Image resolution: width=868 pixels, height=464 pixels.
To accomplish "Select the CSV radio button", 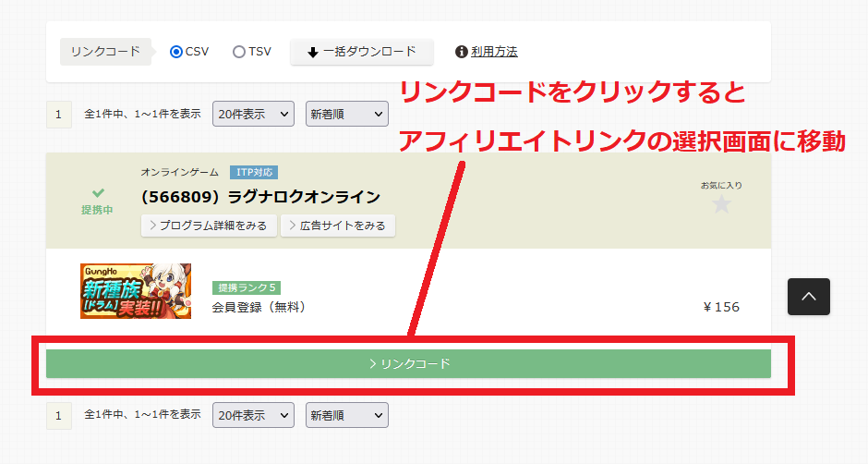I will coord(176,52).
